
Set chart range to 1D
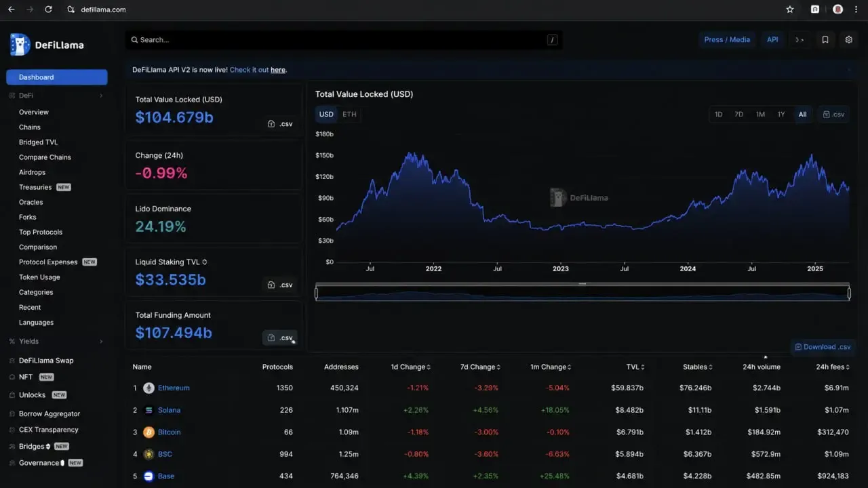[719, 115]
